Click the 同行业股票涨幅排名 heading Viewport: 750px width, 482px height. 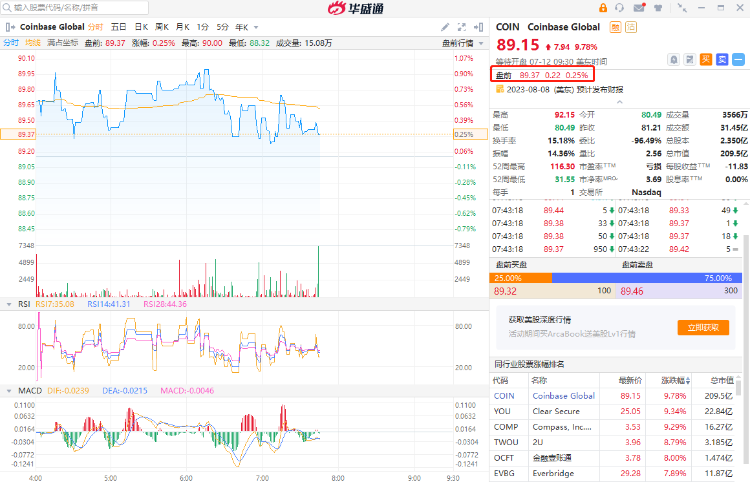point(529,364)
